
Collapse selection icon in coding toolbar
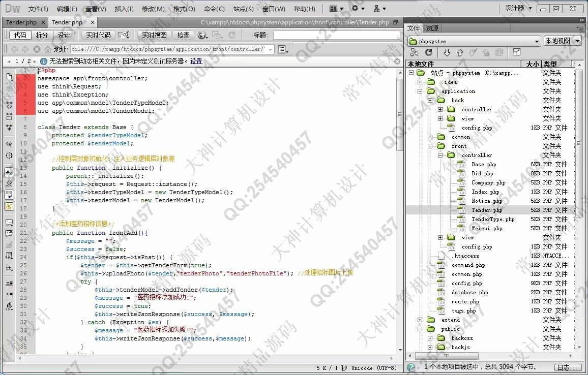tap(9, 116)
